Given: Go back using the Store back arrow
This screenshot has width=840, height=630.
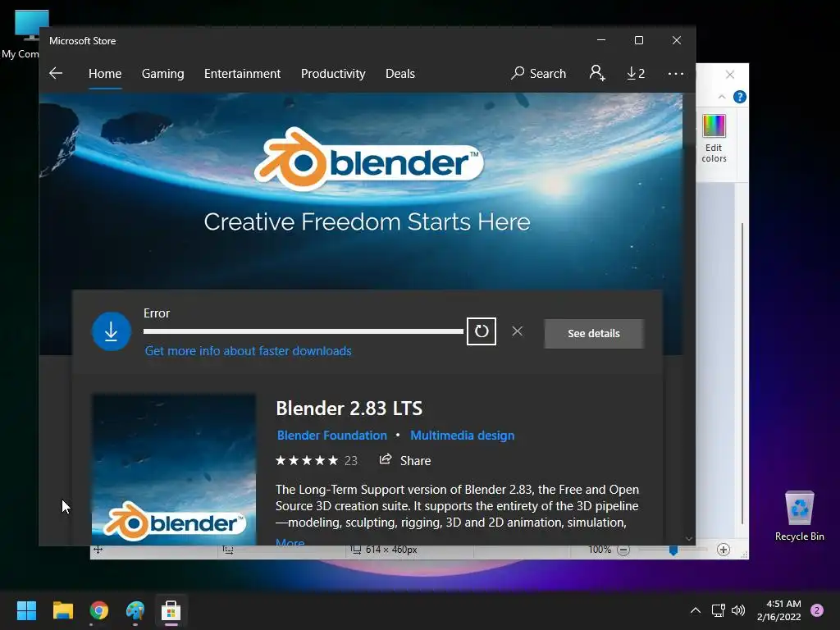Looking at the screenshot, I should click(56, 73).
